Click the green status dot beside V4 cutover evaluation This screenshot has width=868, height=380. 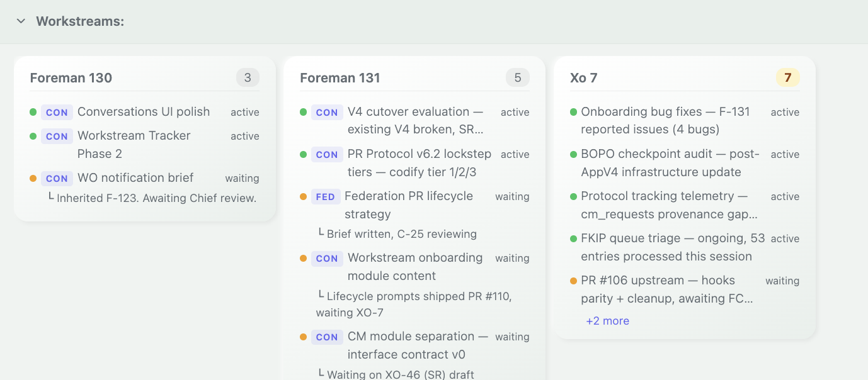point(305,111)
